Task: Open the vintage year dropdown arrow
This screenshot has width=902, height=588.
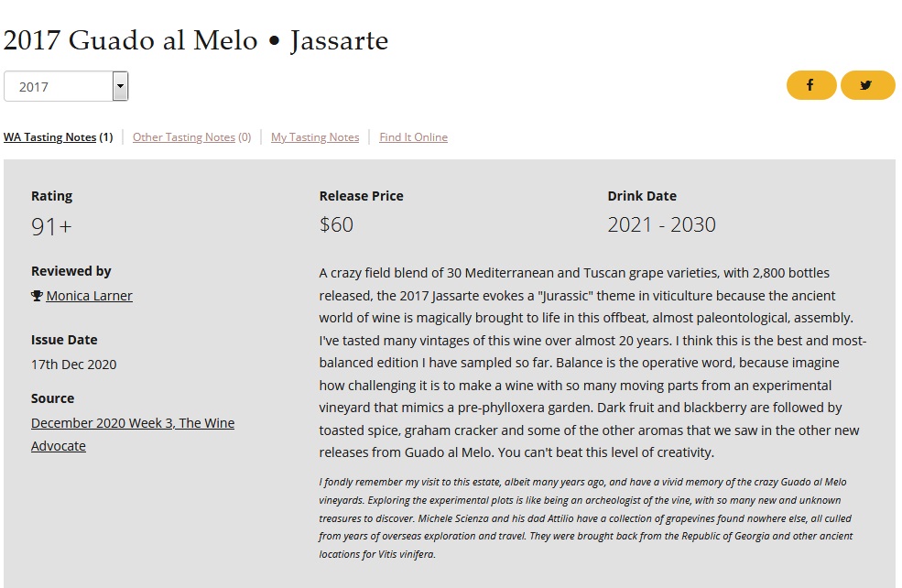Action: pyautogui.click(x=120, y=86)
